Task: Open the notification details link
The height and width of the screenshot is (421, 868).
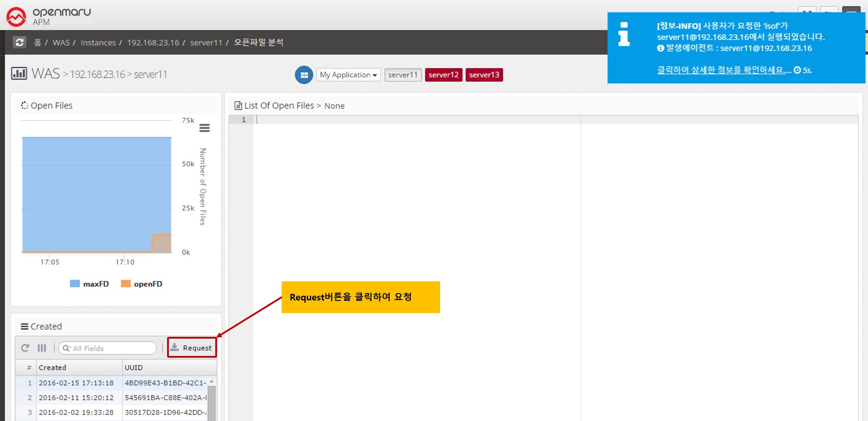Action: (723, 70)
